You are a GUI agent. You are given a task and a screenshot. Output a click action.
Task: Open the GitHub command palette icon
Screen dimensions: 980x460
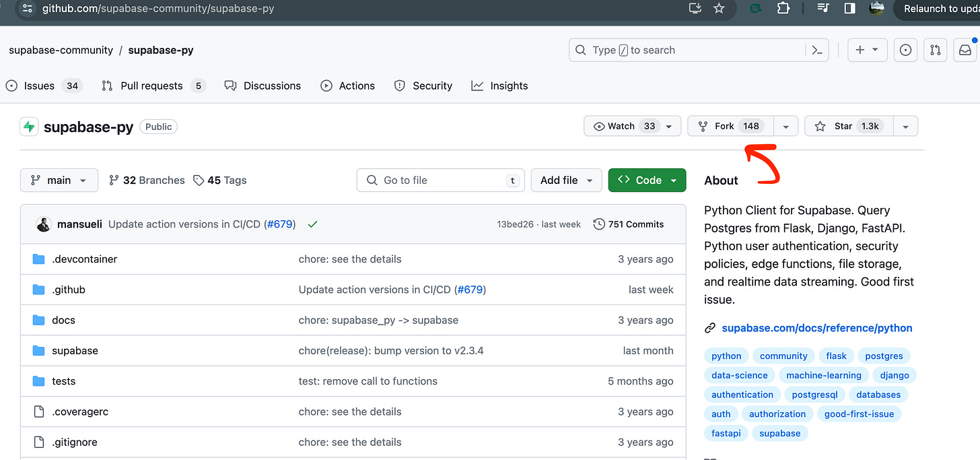[x=817, y=50]
